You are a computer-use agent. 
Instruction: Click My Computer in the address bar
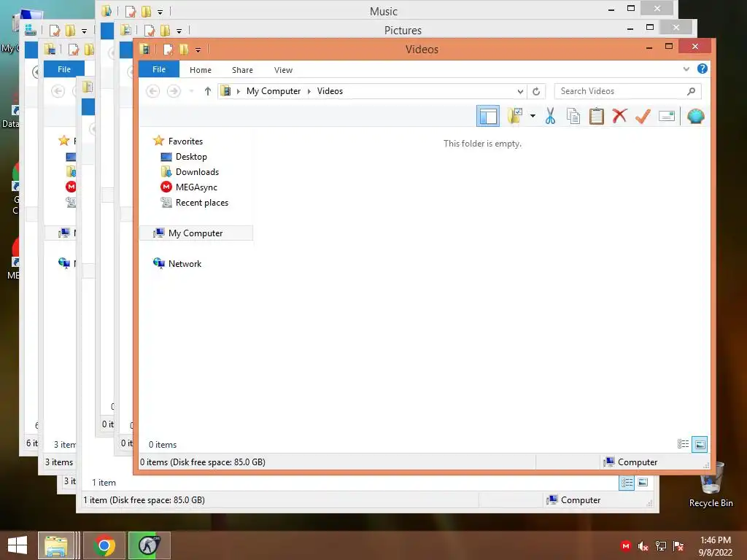[274, 91]
